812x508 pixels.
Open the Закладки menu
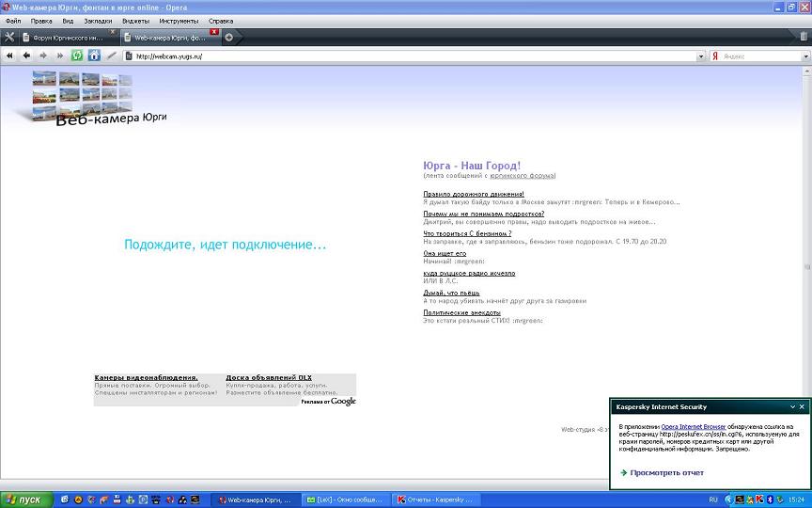pyautogui.click(x=97, y=20)
